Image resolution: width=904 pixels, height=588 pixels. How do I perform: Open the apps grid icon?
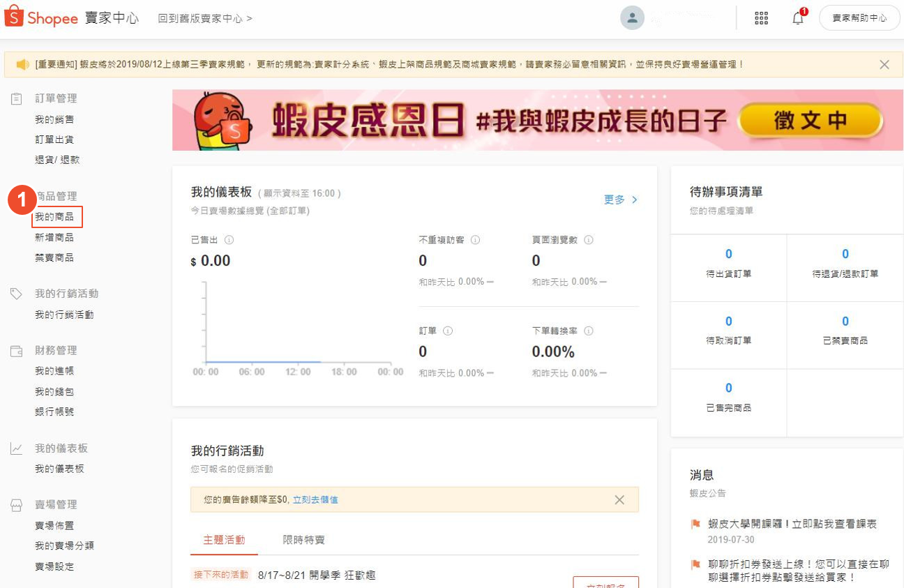point(762,18)
